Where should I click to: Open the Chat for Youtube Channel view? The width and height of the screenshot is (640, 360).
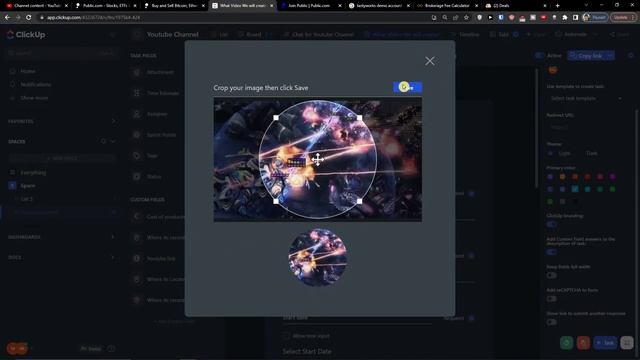tap(319, 35)
